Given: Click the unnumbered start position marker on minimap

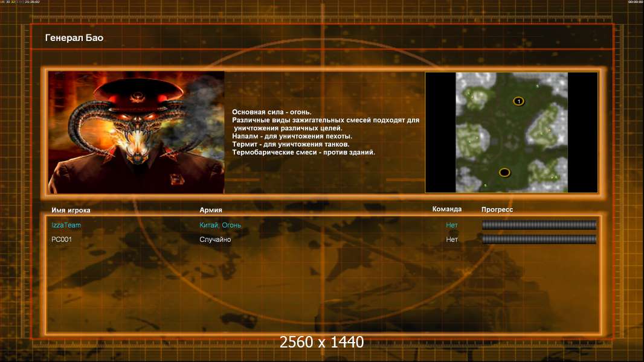Looking at the screenshot, I should 504,173.
